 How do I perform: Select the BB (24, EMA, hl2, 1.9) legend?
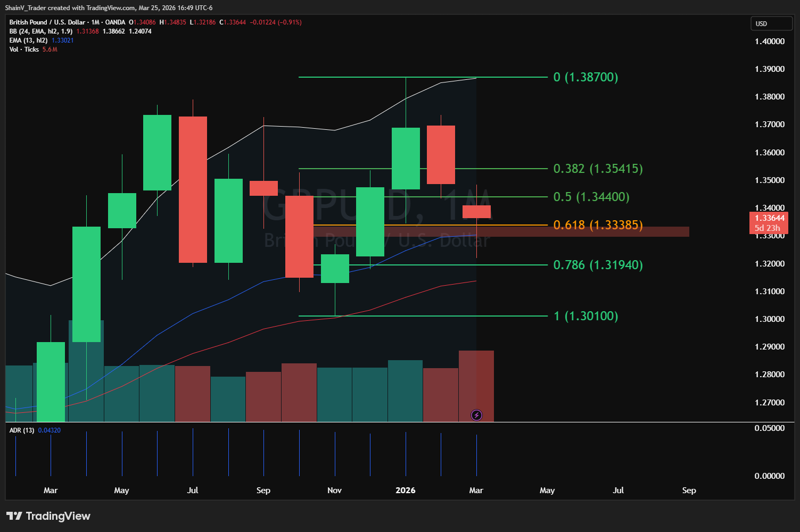pyautogui.click(x=40, y=31)
